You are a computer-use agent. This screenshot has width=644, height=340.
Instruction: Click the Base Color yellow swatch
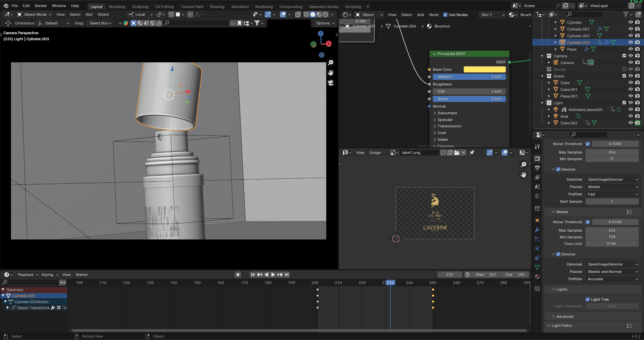(x=485, y=69)
